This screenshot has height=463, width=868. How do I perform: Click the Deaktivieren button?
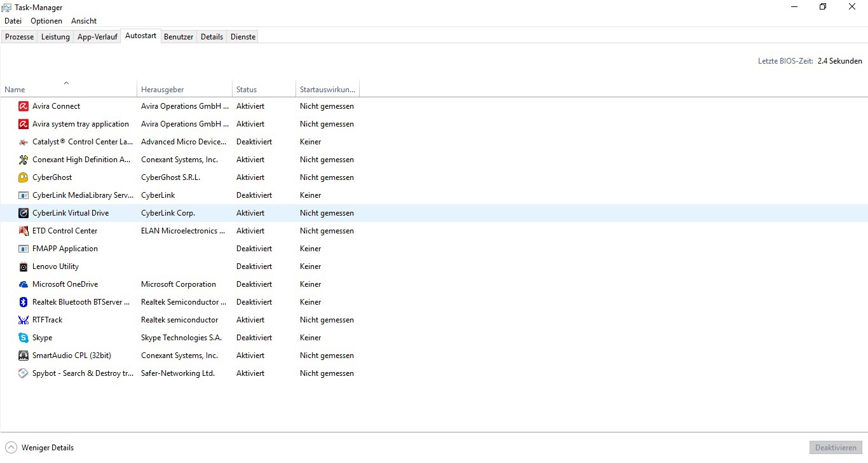click(x=836, y=448)
